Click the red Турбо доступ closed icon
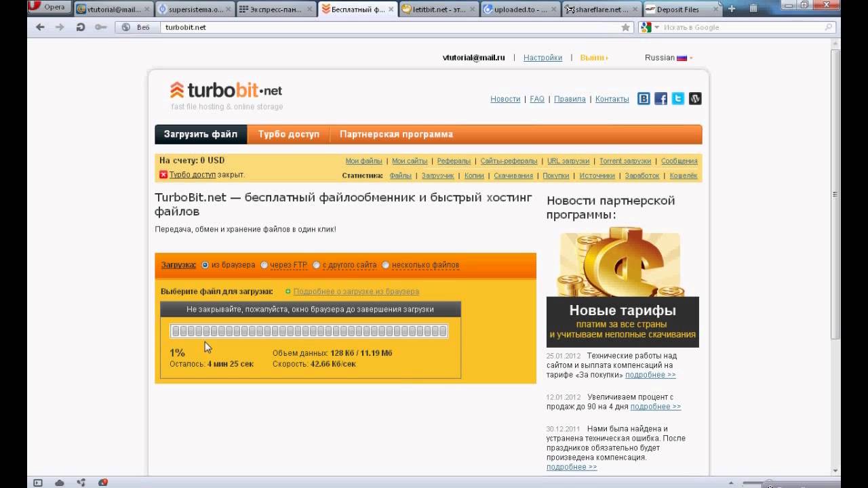This screenshot has height=488, width=868. [x=163, y=175]
